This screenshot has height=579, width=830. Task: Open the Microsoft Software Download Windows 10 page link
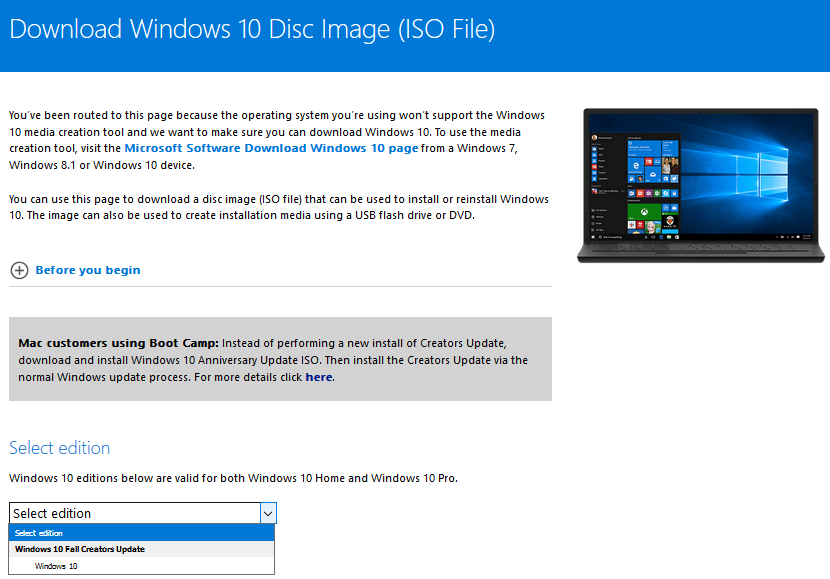[x=271, y=148]
